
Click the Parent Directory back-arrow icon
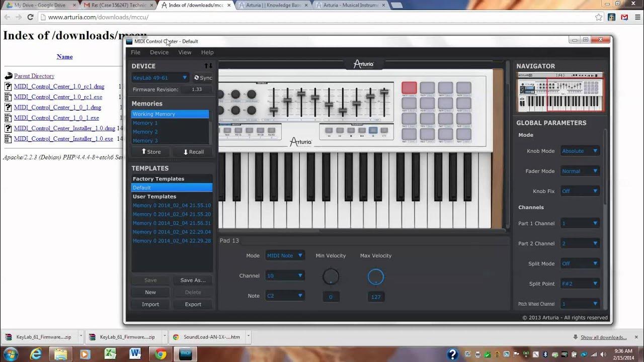click(8, 76)
